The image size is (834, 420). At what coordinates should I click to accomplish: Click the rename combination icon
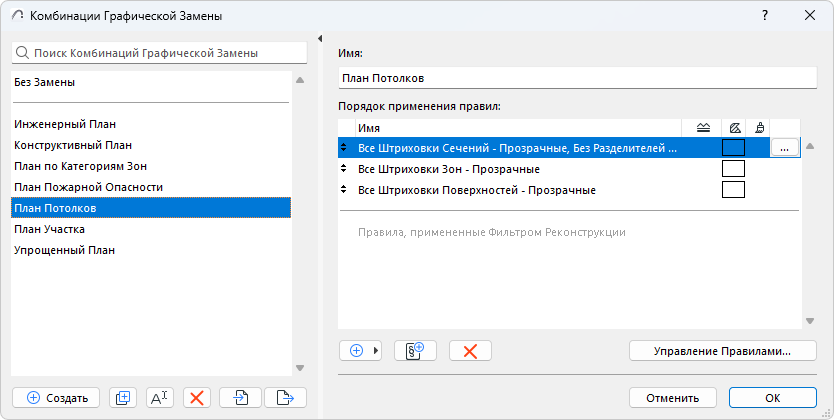[x=160, y=397]
